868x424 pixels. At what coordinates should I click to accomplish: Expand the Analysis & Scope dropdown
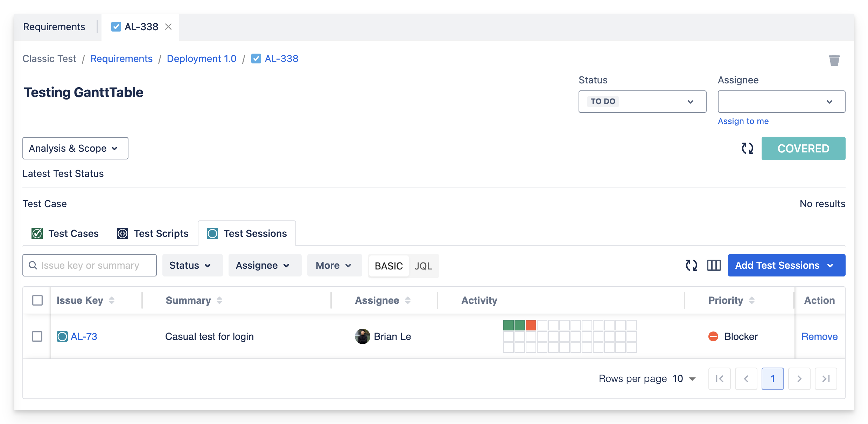pos(75,148)
